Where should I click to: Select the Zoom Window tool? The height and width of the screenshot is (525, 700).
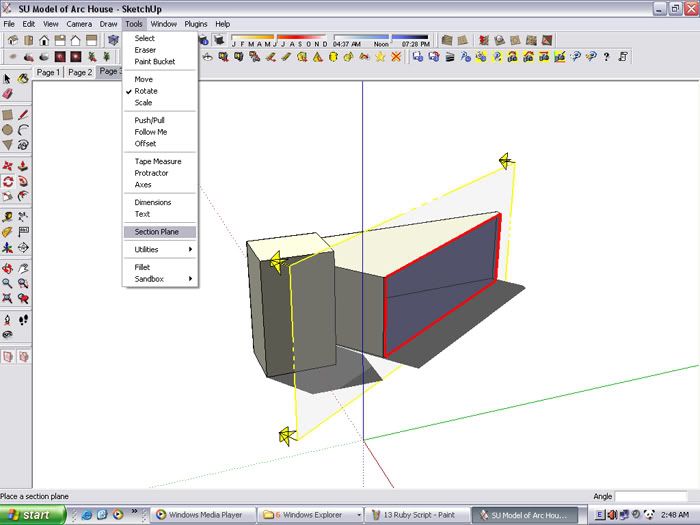tap(23, 283)
